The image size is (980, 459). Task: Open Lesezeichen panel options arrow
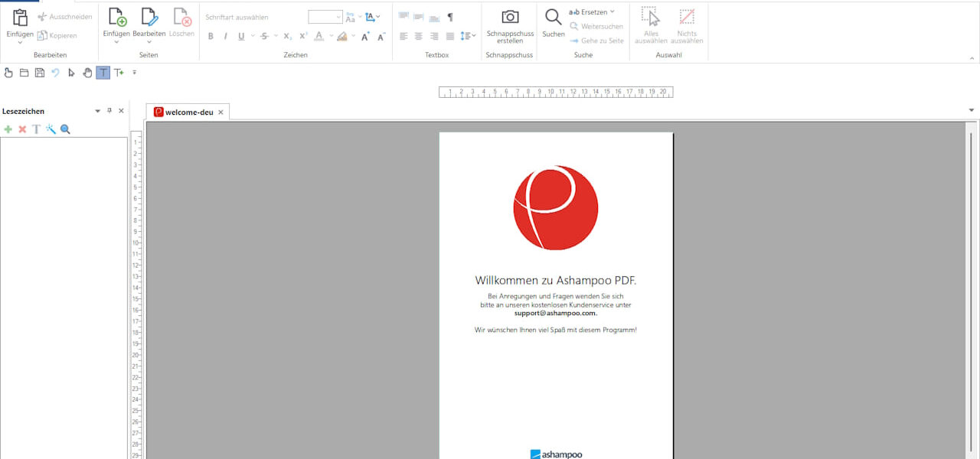(x=98, y=111)
